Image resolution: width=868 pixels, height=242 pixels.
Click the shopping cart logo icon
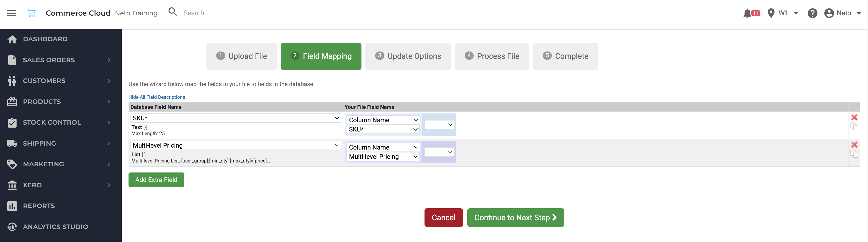tap(31, 13)
